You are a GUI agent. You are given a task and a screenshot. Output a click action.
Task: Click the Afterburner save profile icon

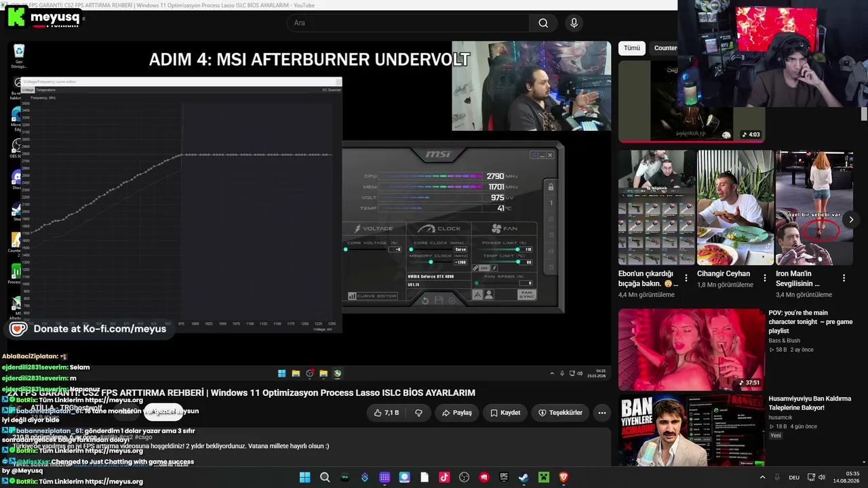pos(439,300)
